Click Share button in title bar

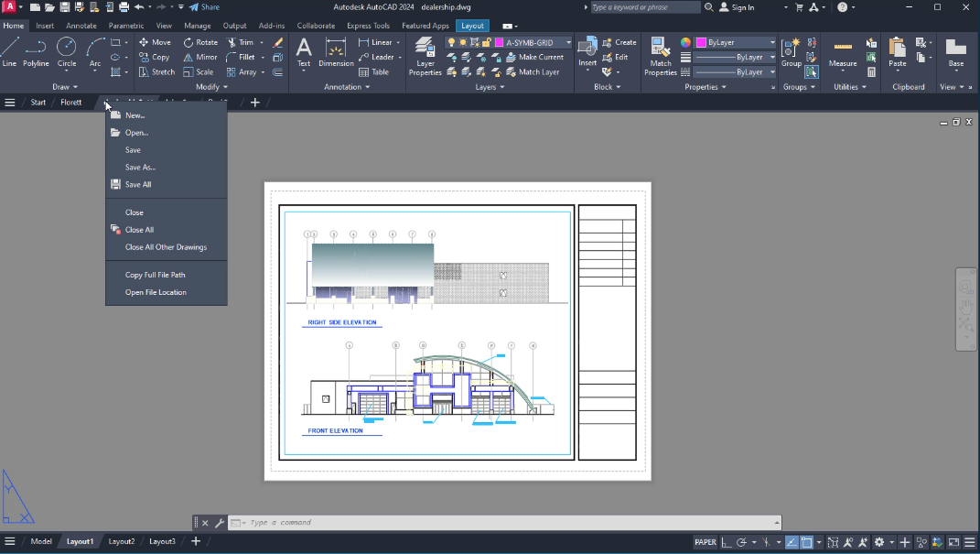204,7
